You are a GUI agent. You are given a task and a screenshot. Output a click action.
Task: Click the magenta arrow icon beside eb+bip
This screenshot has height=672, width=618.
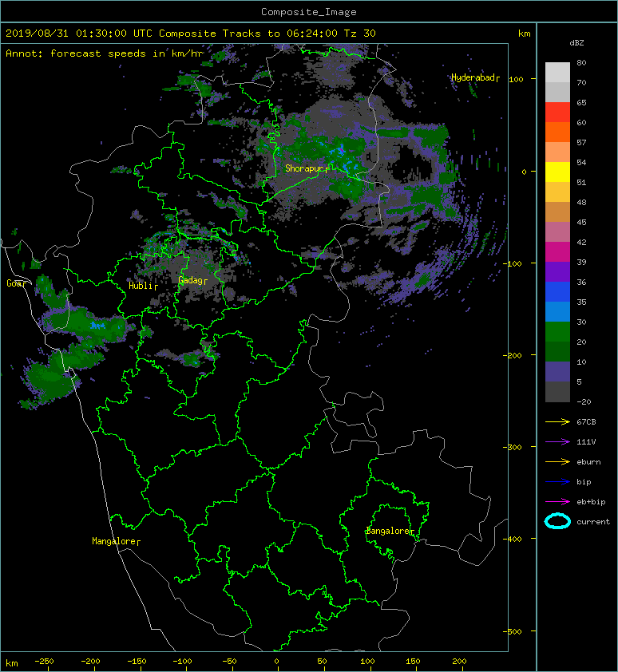(557, 501)
